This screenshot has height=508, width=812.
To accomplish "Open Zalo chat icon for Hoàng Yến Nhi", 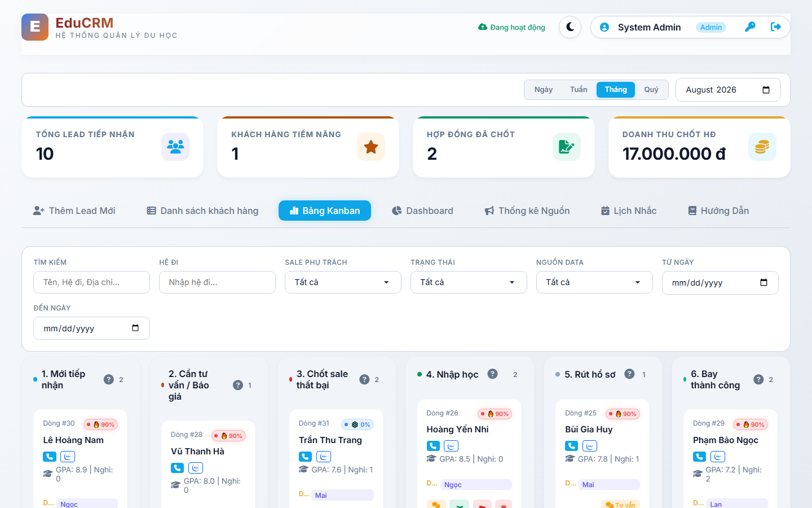I will pos(451,446).
